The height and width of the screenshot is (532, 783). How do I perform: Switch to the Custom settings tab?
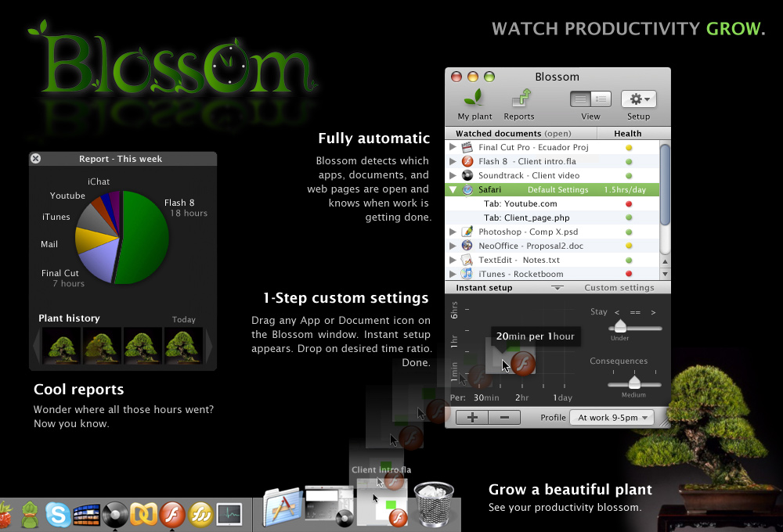pos(619,287)
